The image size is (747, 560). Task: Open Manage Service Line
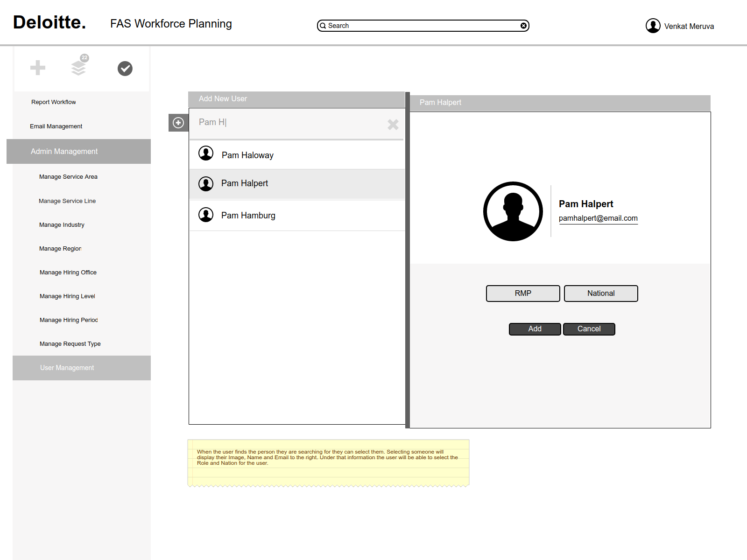point(67,201)
